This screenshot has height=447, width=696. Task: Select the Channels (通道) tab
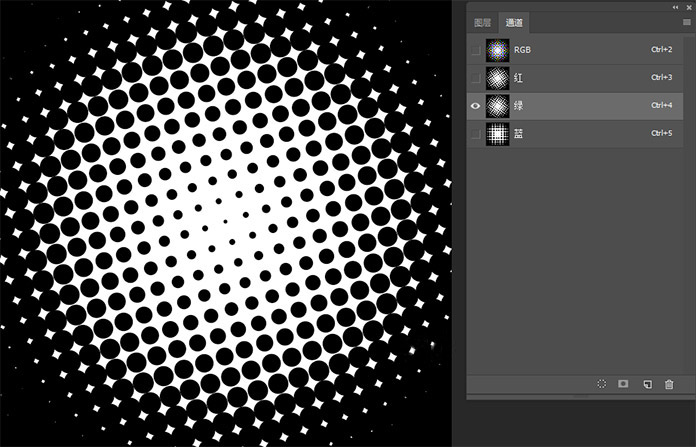[x=514, y=23]
